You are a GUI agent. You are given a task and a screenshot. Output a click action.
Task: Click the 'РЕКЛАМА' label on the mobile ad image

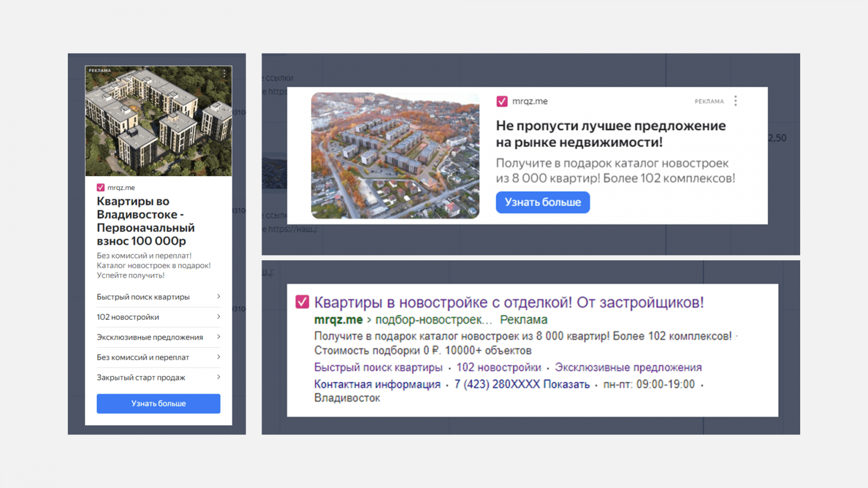pyautogui.click(x=100, y=70)
